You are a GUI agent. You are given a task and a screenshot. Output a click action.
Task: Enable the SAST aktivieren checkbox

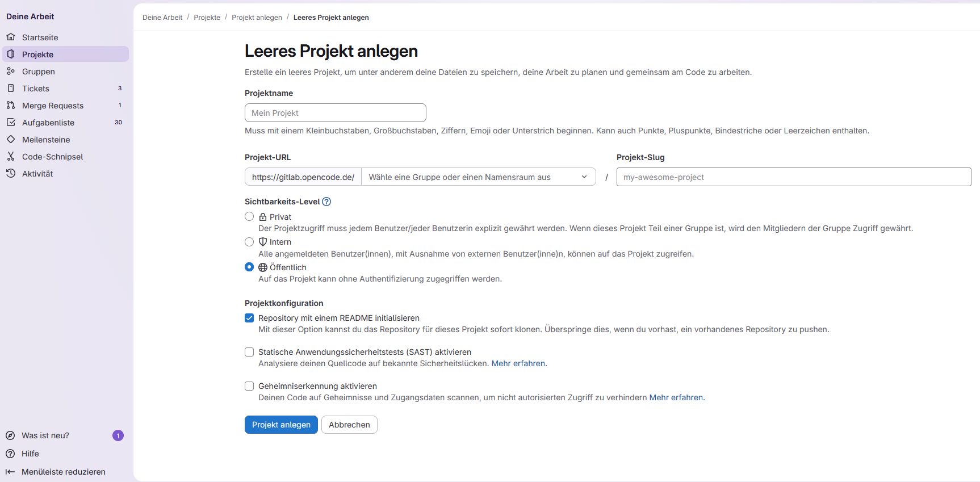pyautogui.click(x=249, y=352)
